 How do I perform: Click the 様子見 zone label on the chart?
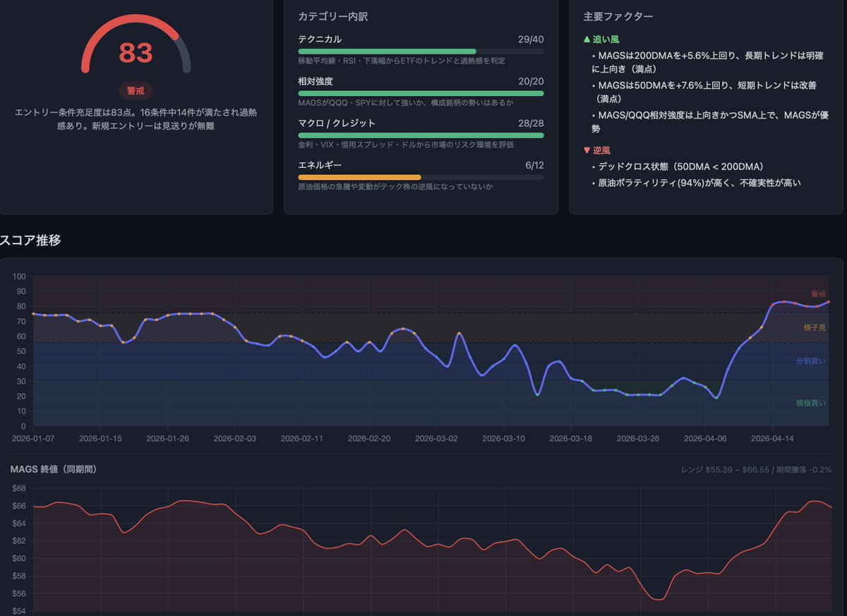point(815,327)
